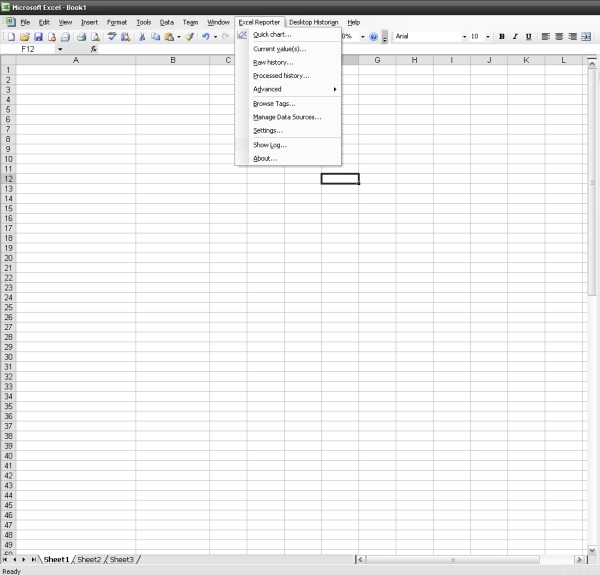Open the File menu
The width and height of the screenshot is (600, 575).
[x=25, y=22]
